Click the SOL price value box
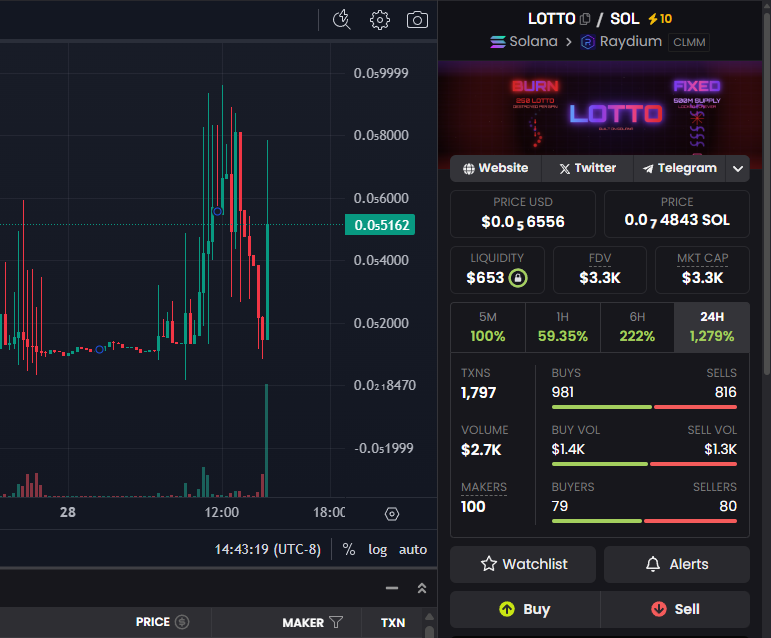 677,214
